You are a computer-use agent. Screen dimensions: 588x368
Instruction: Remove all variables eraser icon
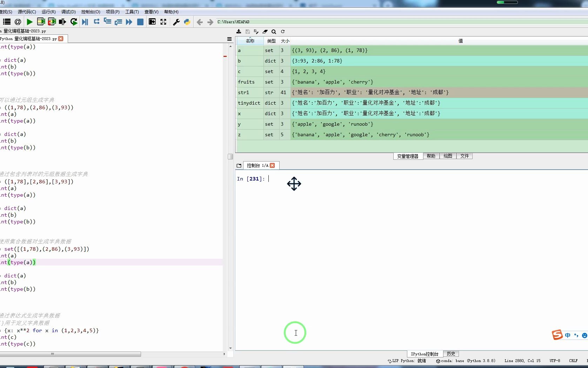point(265,32)
